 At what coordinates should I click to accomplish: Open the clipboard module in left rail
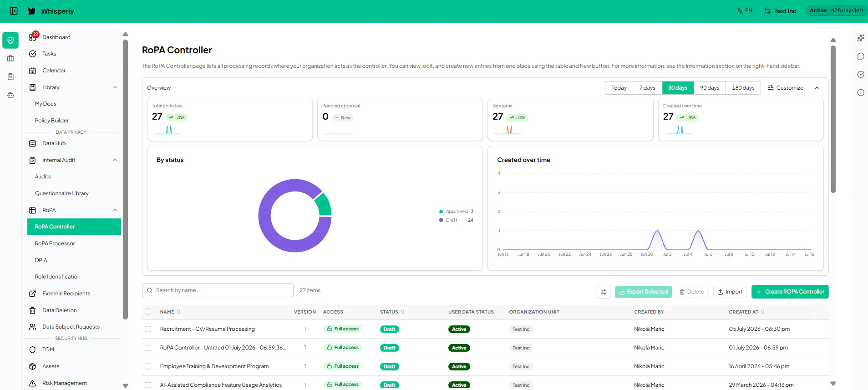pos(10,76)
